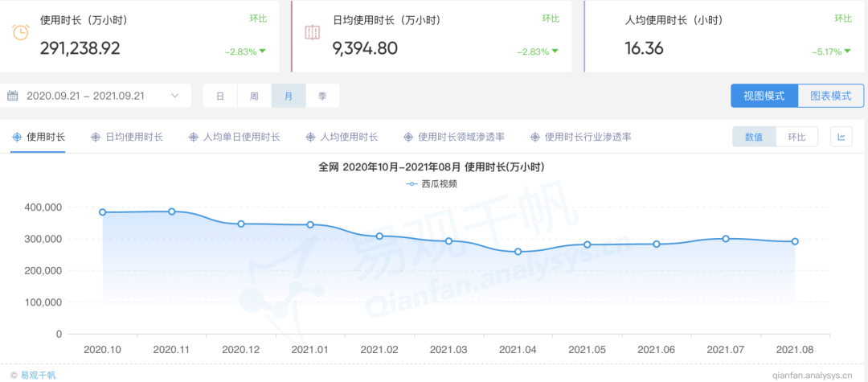Screen dimensions: 868x382
Task: Click the 2020.11 data point
Action: click(172, 212)
